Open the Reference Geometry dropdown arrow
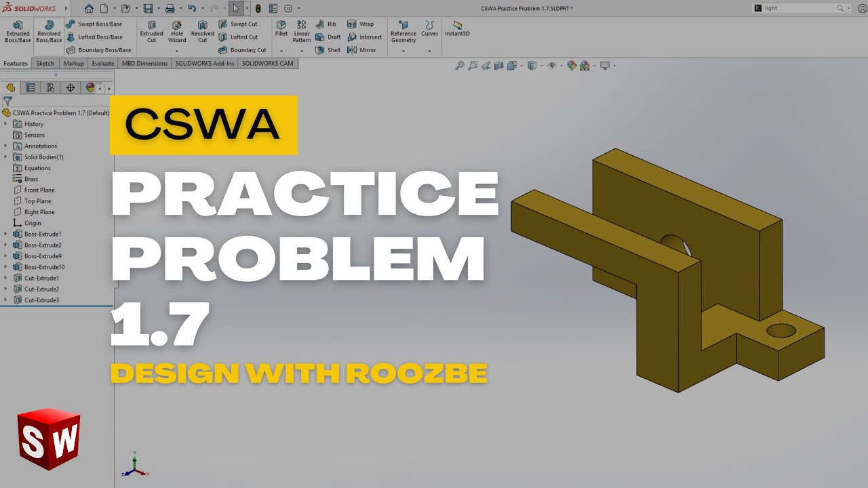Screen dimensions: 868x488 tap(403, 51)
